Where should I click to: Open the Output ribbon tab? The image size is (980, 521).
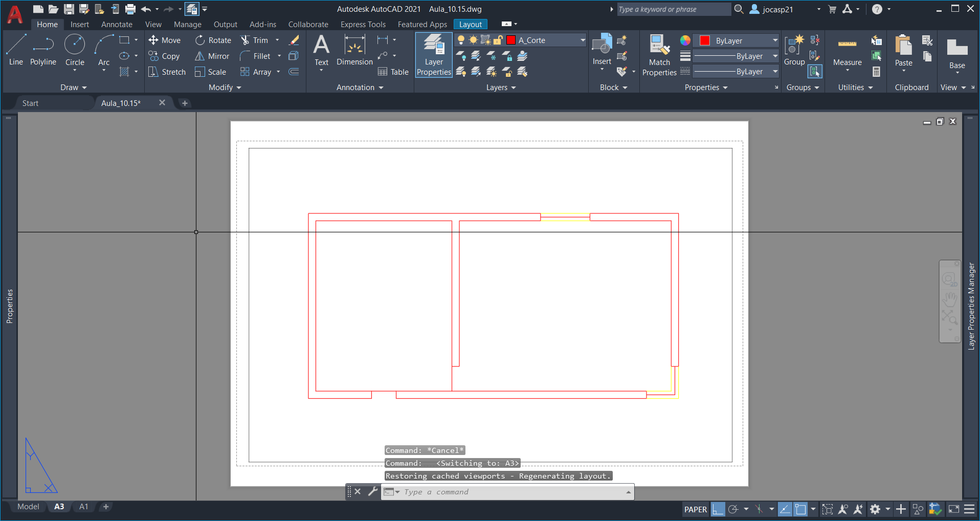pos(225,24)
